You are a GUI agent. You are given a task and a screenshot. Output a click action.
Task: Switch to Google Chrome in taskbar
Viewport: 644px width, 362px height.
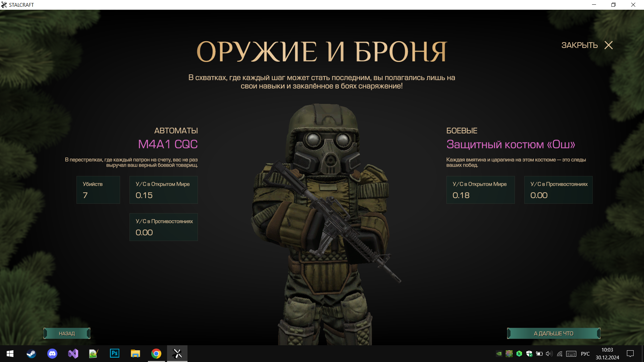pos(156,354)
